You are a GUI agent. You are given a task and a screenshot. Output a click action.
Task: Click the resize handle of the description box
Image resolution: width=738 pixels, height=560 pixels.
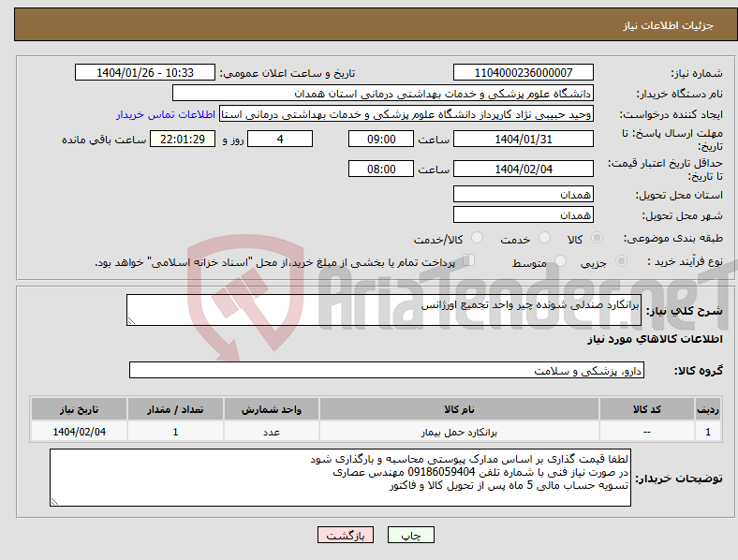click(x=131, y=321)
